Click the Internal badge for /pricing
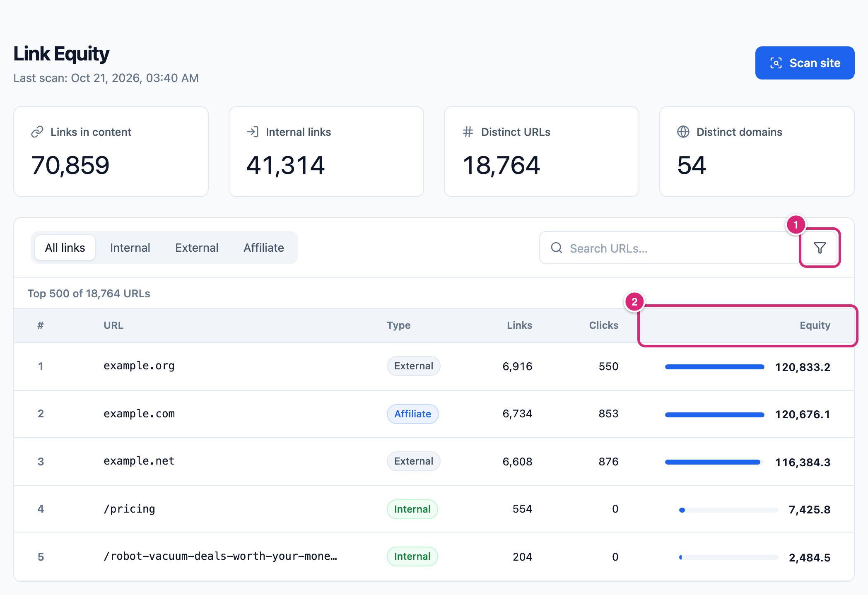The height and width of the screenshot is (595, 868). click(412, 509)
